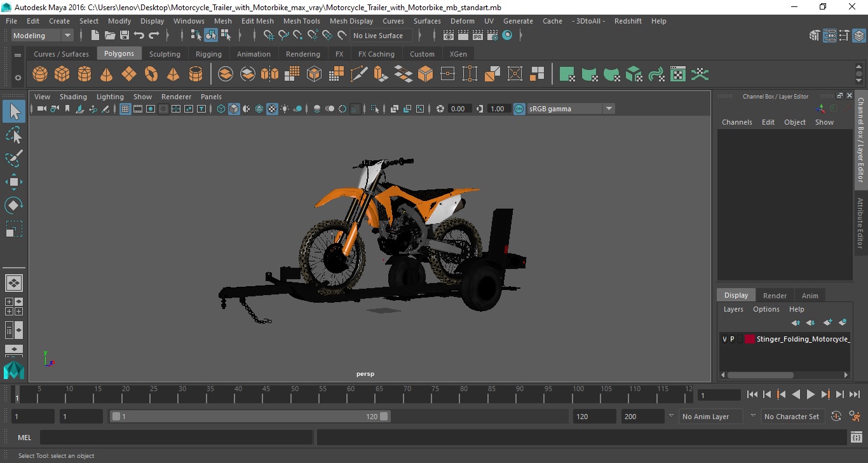The width and height of the screenshot is (868, 463).
Task: Undo the last action
Action: pos(139,36)
